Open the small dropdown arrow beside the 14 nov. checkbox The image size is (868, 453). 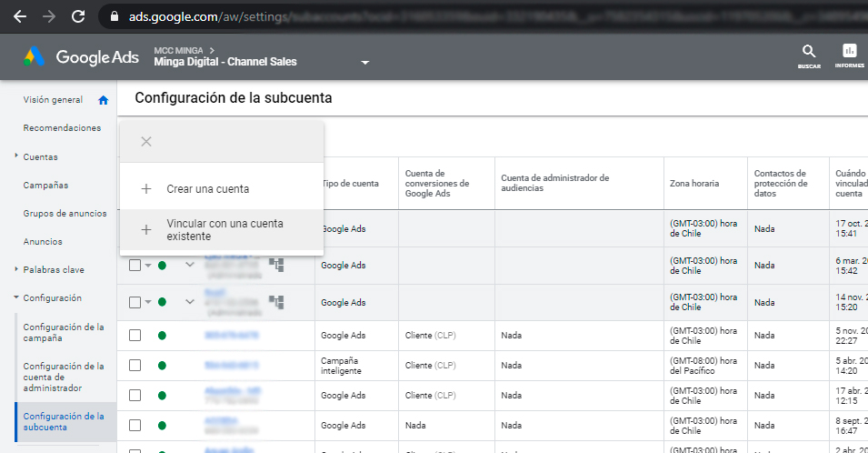[148, 302]
